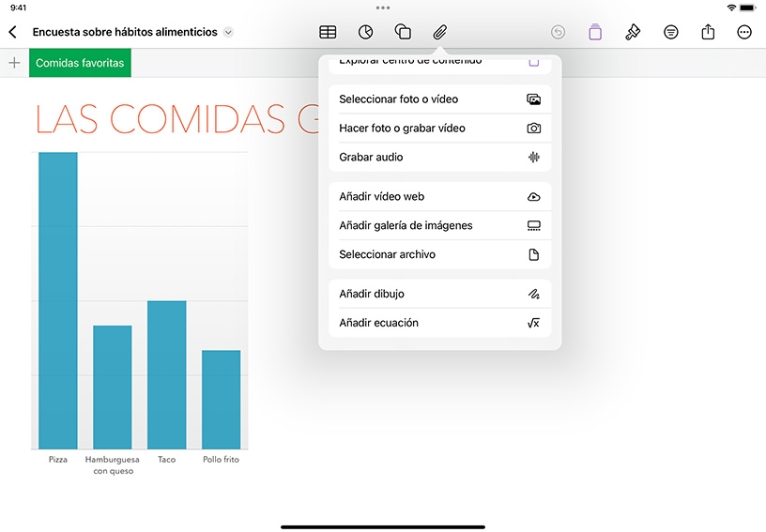Choose Añadir galería de imágenes
The width and height of the screenshot is (766, 532).
click(x=440, y=225)
